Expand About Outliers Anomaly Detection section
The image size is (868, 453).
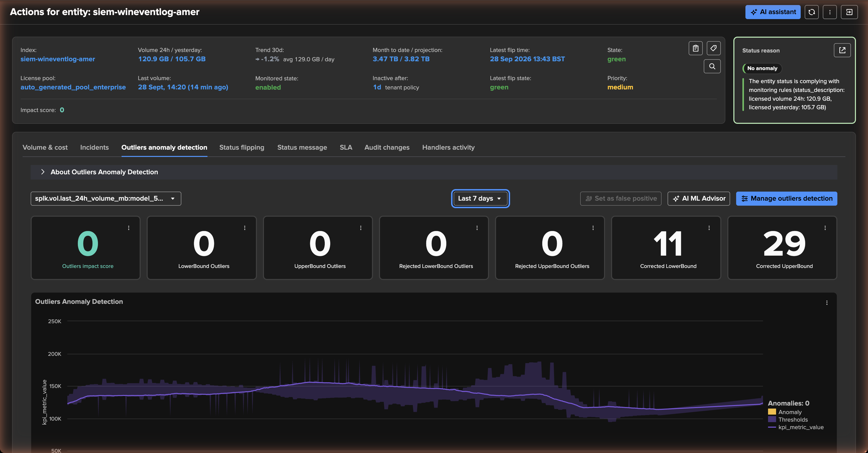tap(434, 172)
